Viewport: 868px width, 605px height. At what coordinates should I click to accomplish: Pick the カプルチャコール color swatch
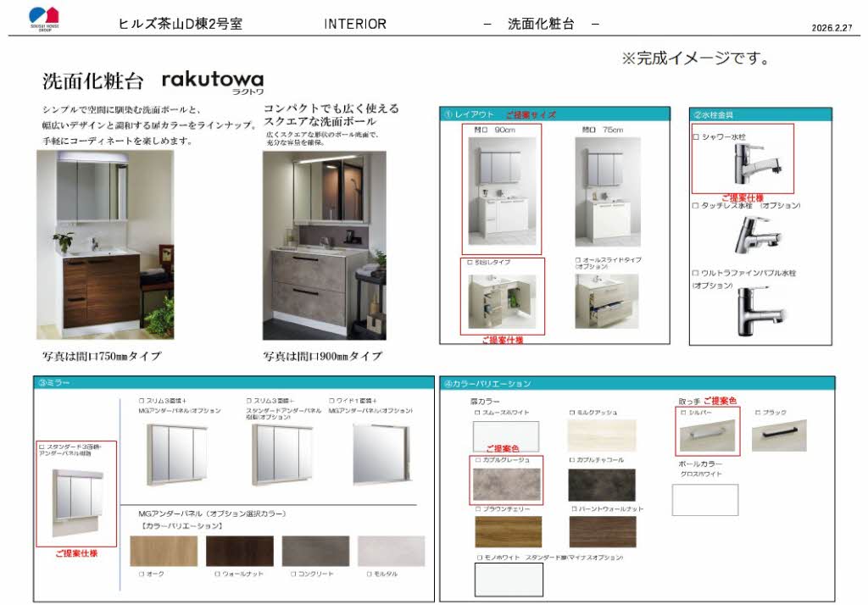tap(602, 485)
